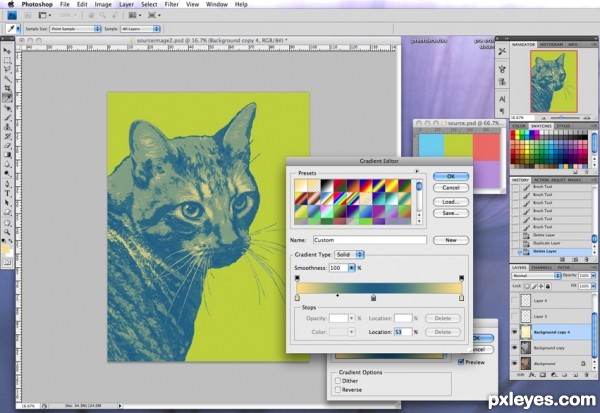This screenshot has width=600, height=413.
Task: Open the Brushes panel icon
Action: click(502, 69)
